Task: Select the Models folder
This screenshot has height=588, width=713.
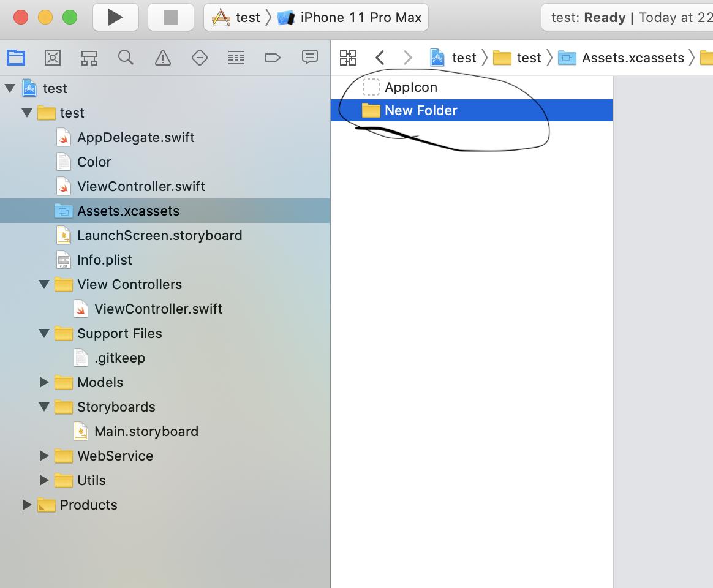Action: tap(165, 382)
